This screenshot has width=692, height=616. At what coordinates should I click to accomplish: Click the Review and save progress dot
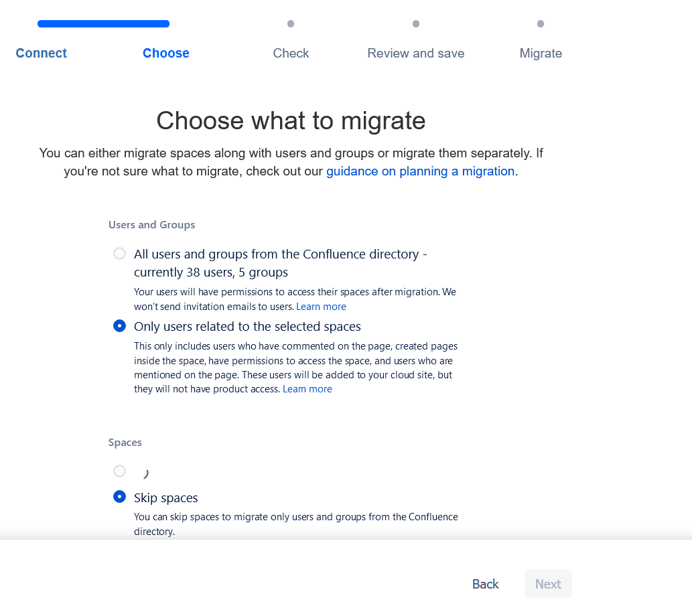pyautogui.click(x=416, y=24)
